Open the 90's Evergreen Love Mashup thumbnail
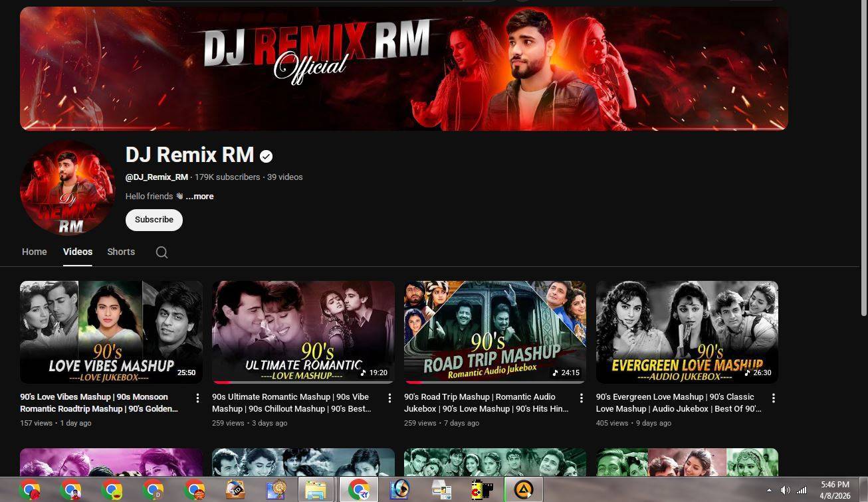The width and height of the screenshot is (868, 502). coord(687,331)
